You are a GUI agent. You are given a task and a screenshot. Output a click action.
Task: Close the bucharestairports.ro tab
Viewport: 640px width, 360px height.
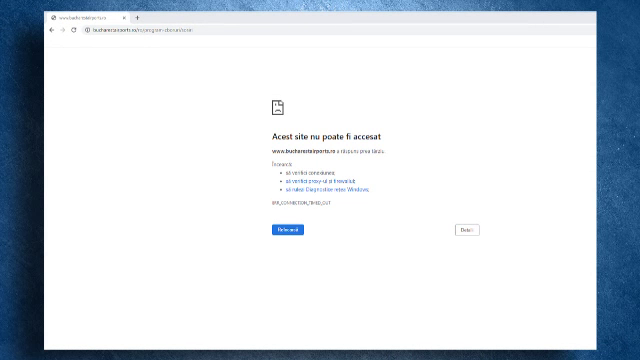[x=124, y=18]
